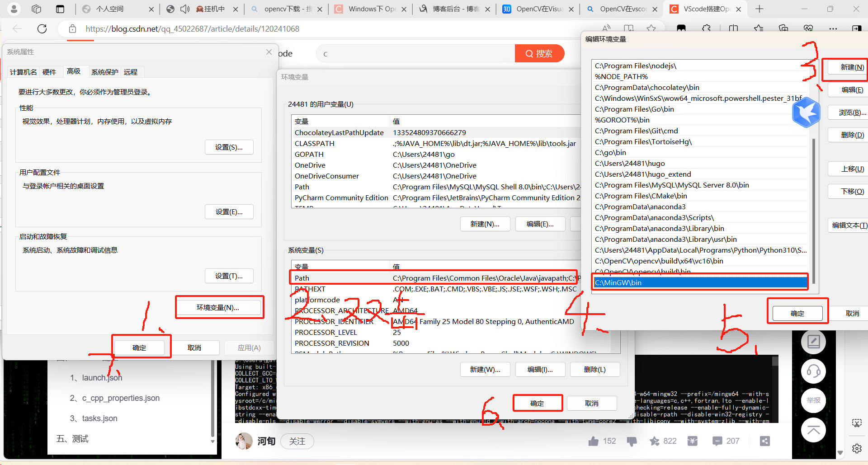This screenshot has height=465, width=868.
Task: Select the 硬件 tab in 系统属性
Action: coord(49,72)
